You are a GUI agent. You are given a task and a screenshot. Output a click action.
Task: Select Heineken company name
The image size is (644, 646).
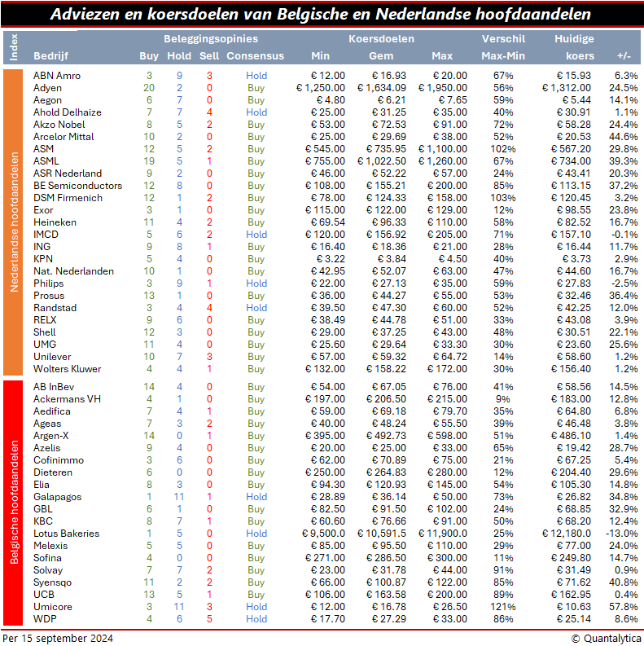[x=55, y=222]
